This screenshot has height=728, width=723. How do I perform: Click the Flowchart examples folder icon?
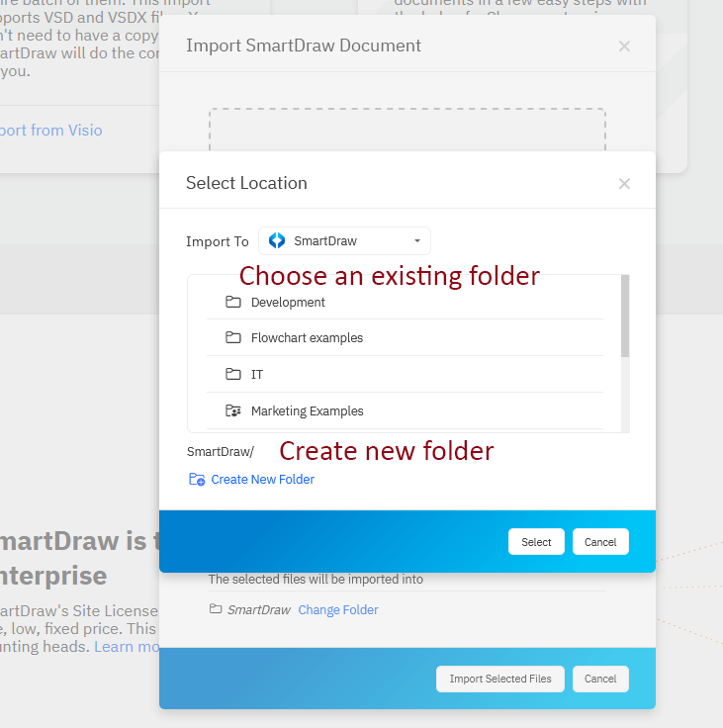click(233, 337)
